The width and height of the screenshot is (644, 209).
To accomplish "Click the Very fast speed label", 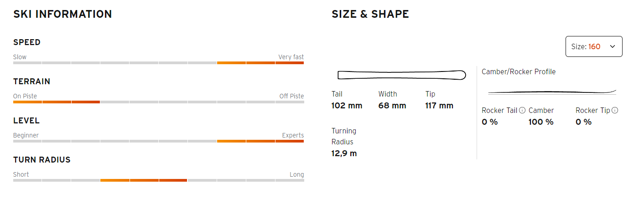I will click(291, 57).
